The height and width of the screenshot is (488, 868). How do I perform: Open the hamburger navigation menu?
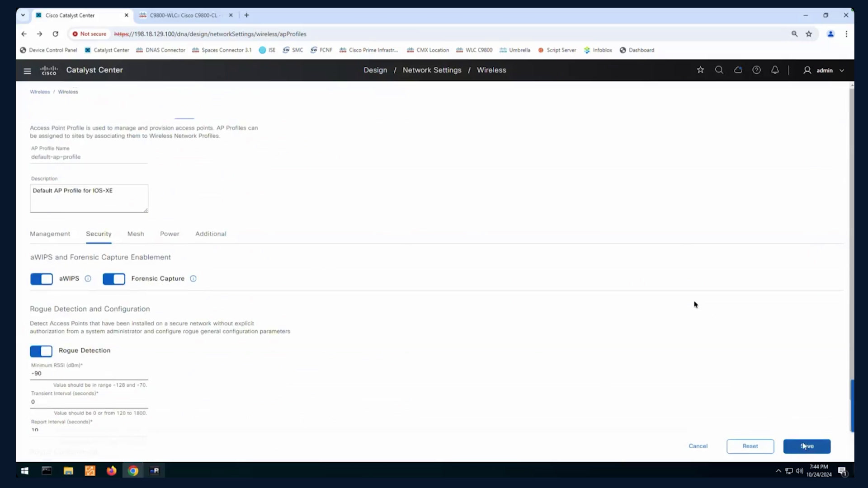[27, 70]
